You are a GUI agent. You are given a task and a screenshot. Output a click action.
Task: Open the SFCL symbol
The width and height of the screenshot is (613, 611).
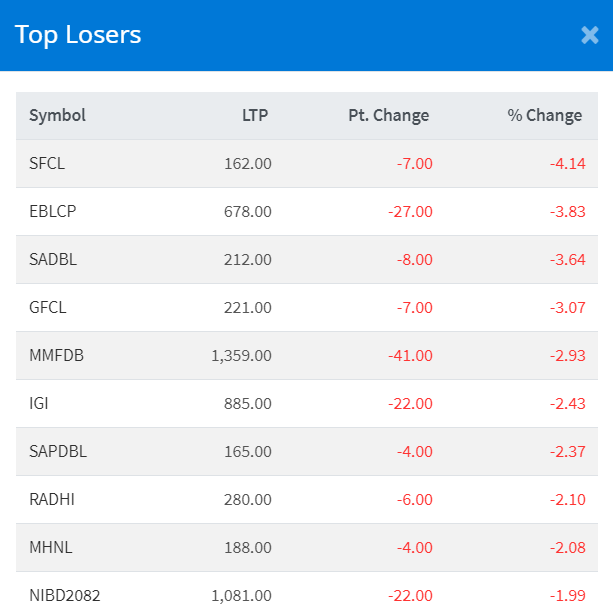pos(47,163)
